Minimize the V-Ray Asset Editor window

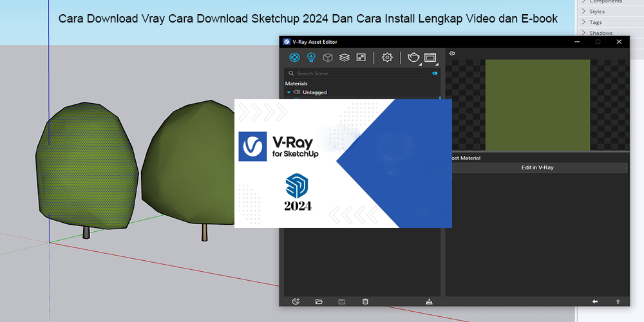tap(576, 41)
